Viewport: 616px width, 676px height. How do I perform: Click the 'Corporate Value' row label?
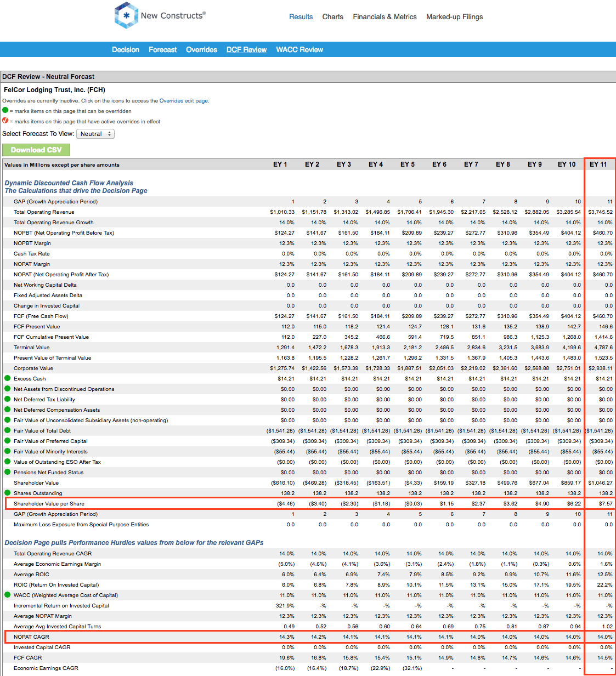coord(33,368)
